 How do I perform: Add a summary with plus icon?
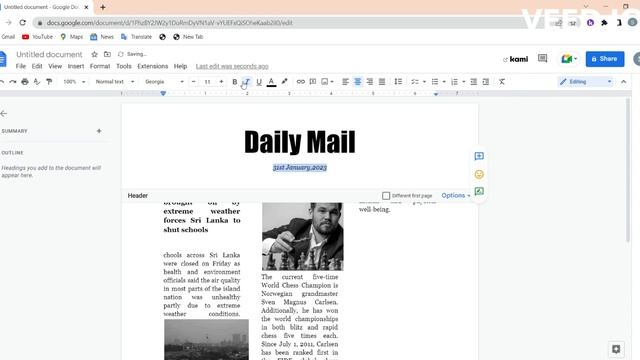click(x=99, y=131)
